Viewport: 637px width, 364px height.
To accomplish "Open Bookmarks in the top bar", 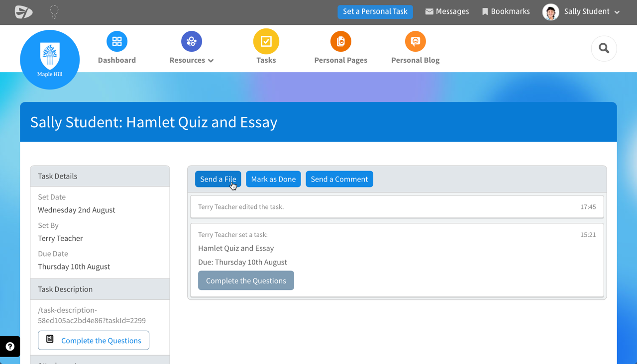I will [x=506, y=11].
